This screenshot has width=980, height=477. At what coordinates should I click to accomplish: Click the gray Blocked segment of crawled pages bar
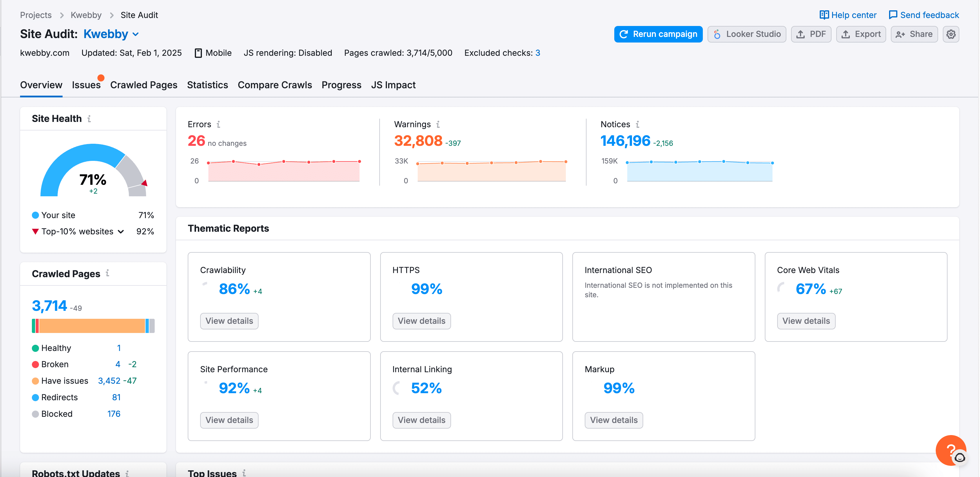(152, 326)
